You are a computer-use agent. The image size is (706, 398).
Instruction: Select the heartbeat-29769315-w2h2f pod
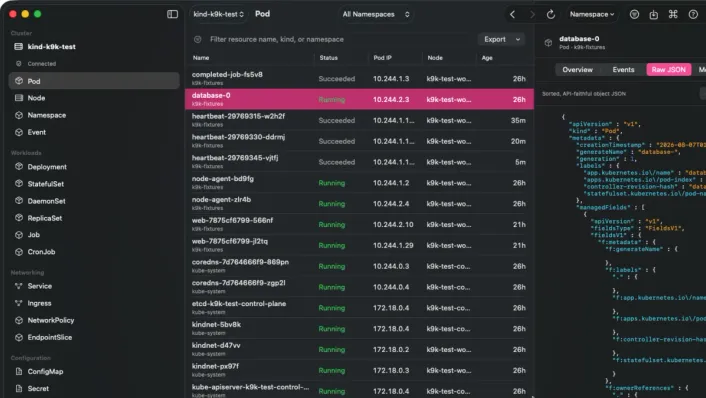click(x=359, y=120)
